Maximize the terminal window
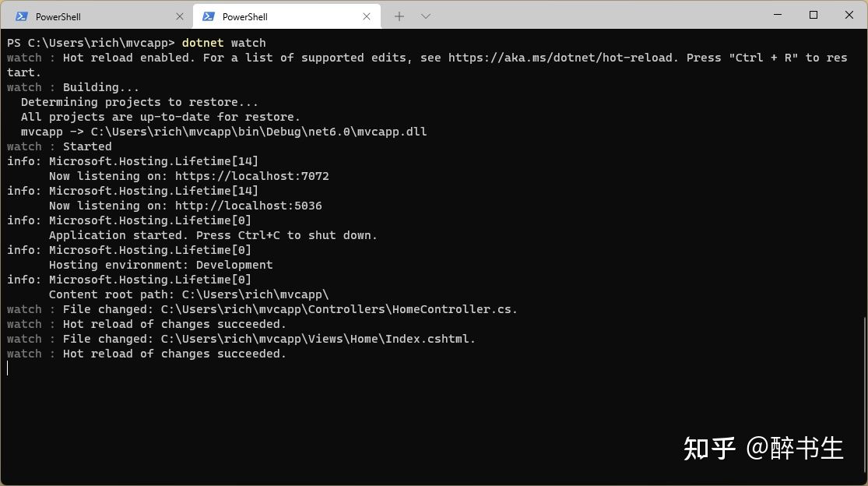868x486 pixels. [x=814, y=15]
